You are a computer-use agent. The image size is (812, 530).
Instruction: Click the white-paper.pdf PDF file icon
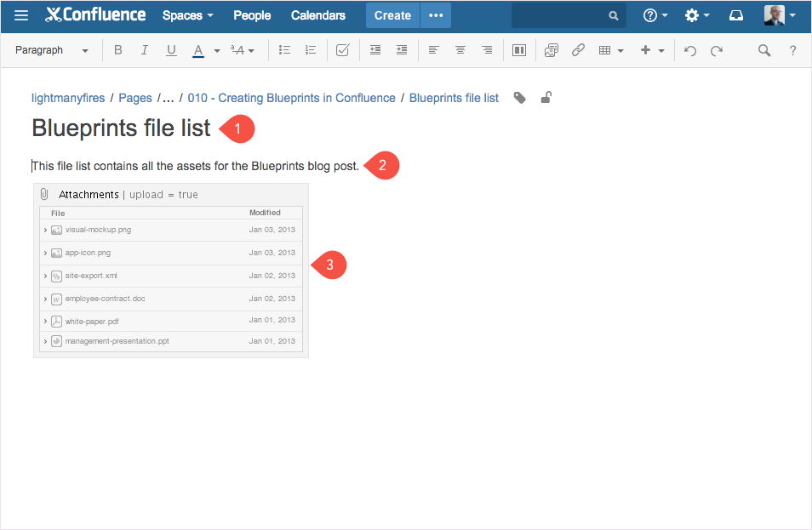click(56, 322)
